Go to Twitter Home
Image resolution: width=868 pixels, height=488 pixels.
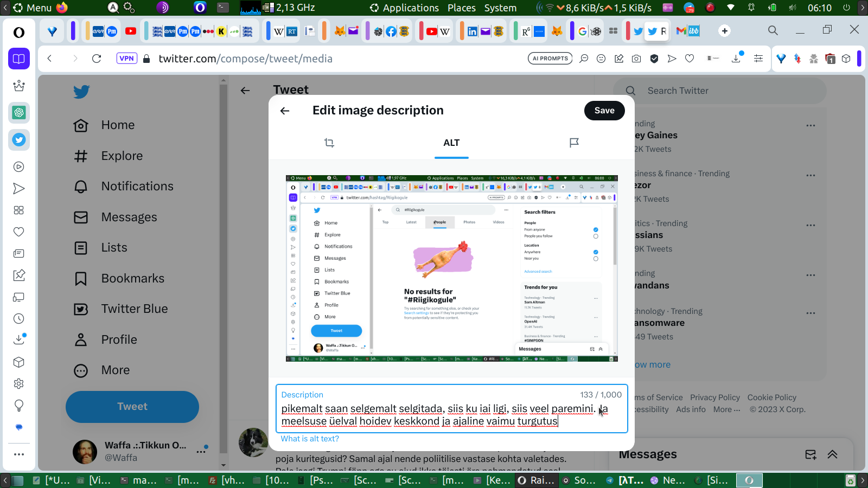104,125
